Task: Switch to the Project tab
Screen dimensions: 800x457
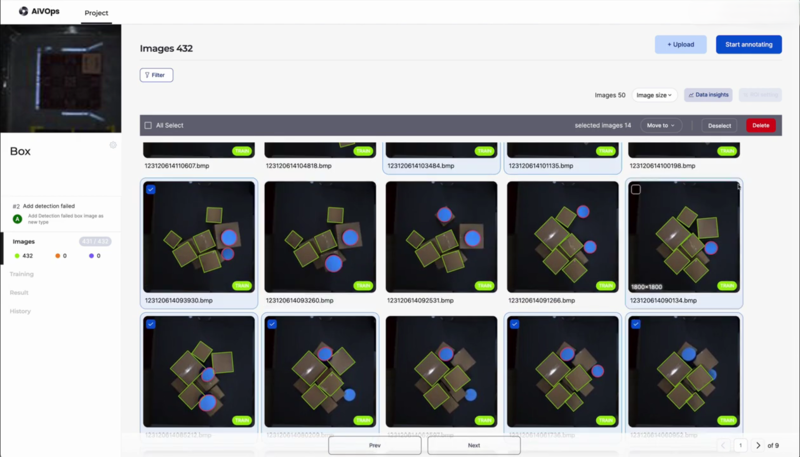Action: tap(97, 13)
